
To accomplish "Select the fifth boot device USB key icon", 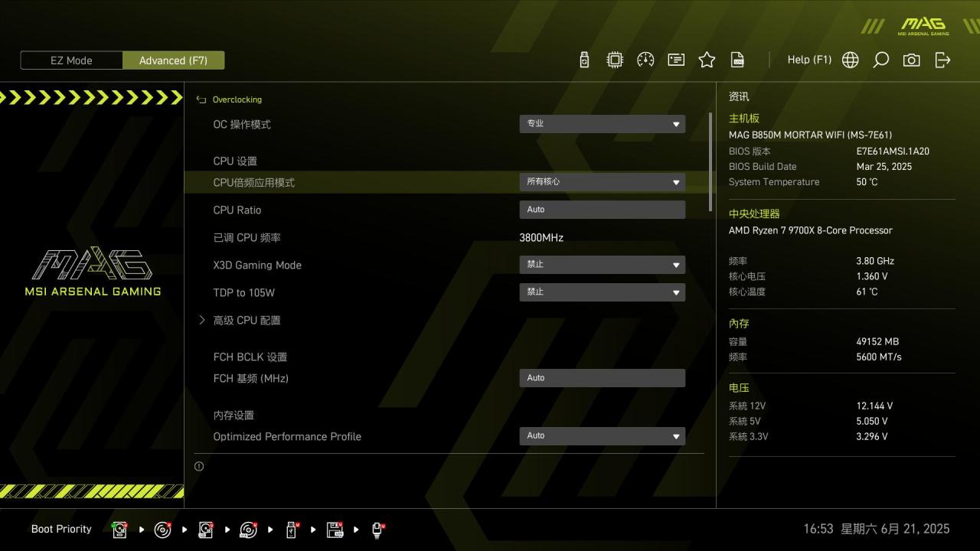I will point(292,530).
